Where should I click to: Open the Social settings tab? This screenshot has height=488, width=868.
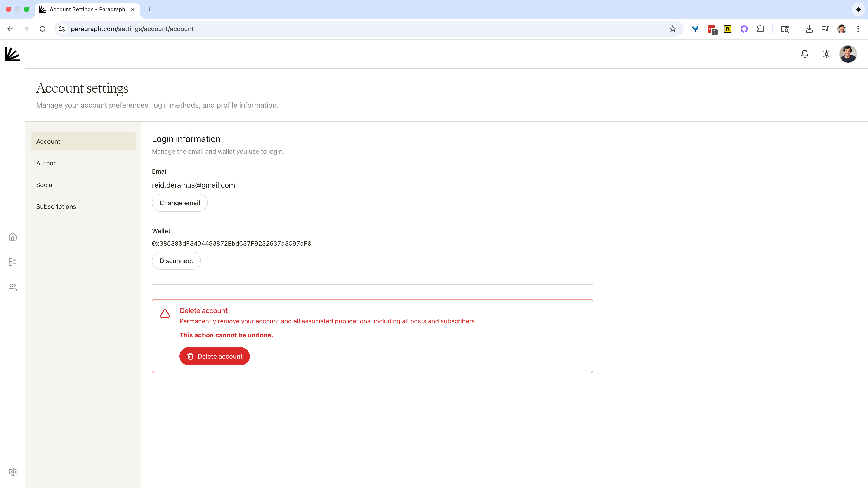point(45,185)
